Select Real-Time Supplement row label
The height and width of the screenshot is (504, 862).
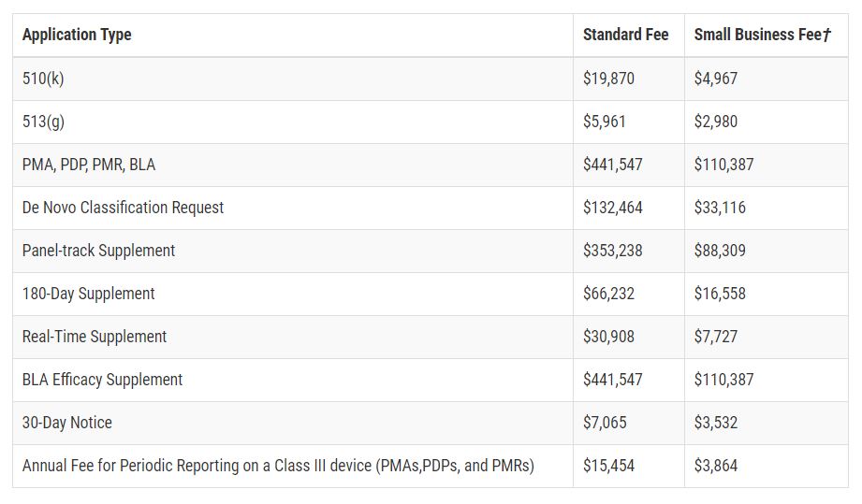(x=94, y=337)
